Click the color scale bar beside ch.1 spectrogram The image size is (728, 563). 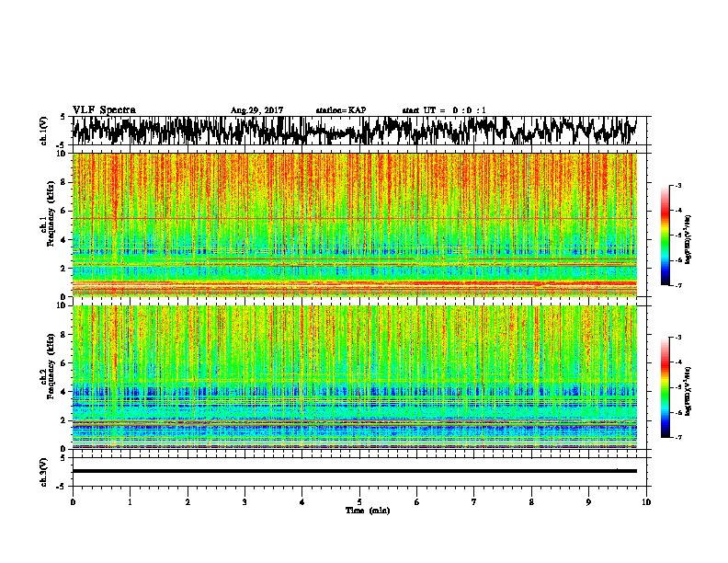(665, 236)
